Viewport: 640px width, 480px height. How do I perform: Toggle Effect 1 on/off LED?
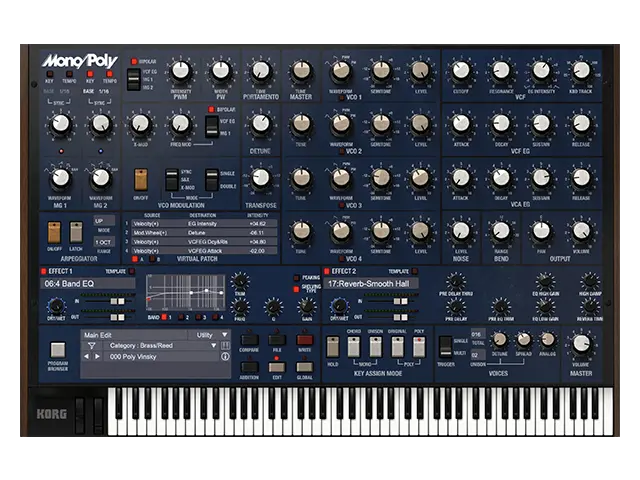(x=43, y=271)
